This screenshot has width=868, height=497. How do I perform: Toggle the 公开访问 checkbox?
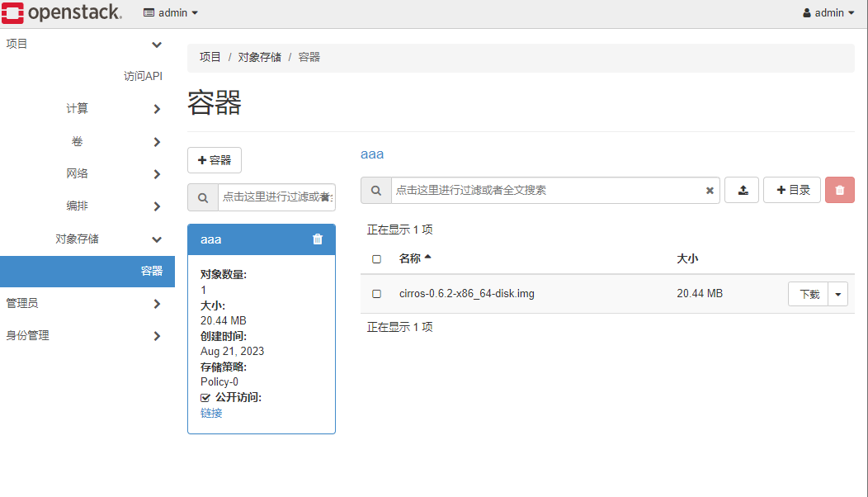coord(205,398)
